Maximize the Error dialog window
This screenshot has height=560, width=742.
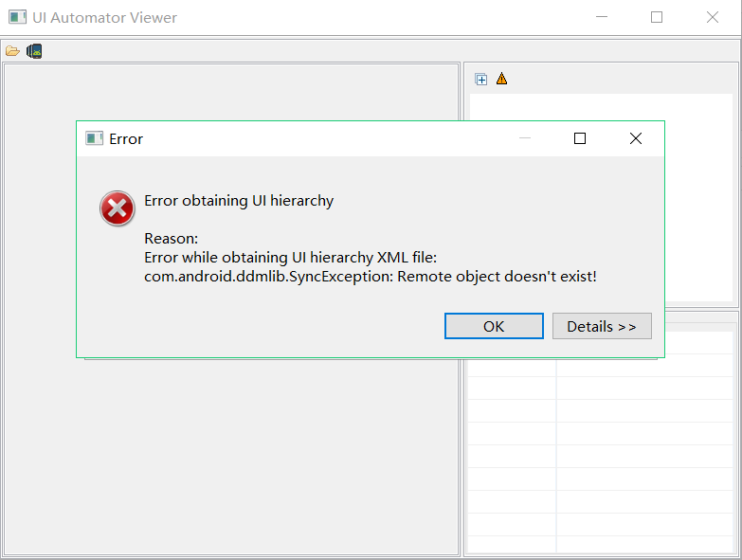point(580,138)
